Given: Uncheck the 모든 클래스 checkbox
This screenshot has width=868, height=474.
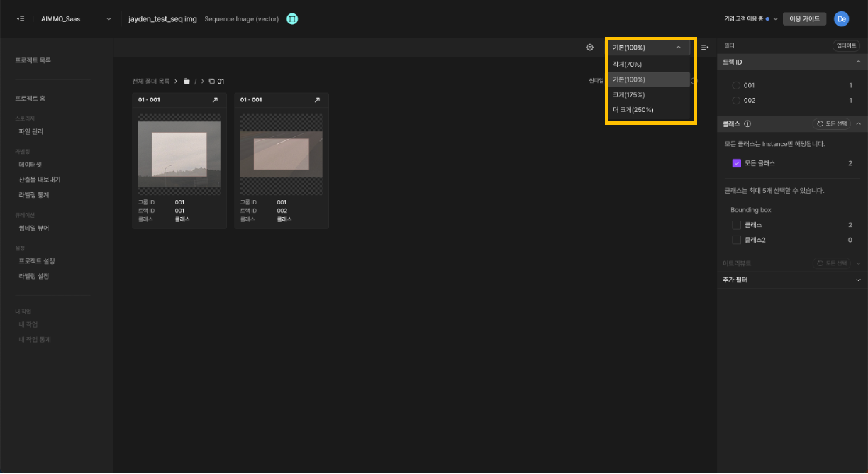Looking at the screenshot, I should point(736,163).
